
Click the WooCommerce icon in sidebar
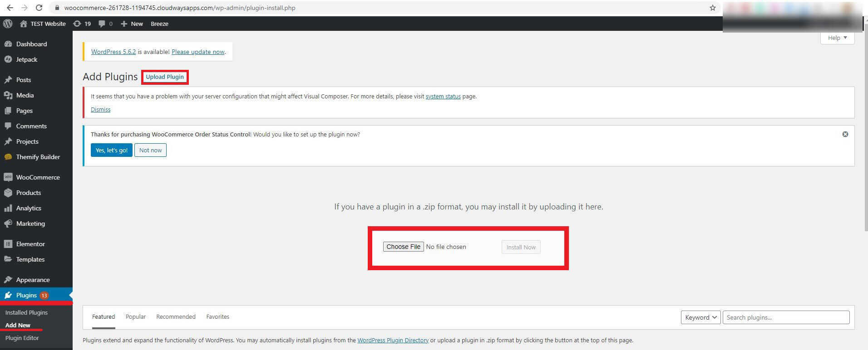(x=8, y=177)
